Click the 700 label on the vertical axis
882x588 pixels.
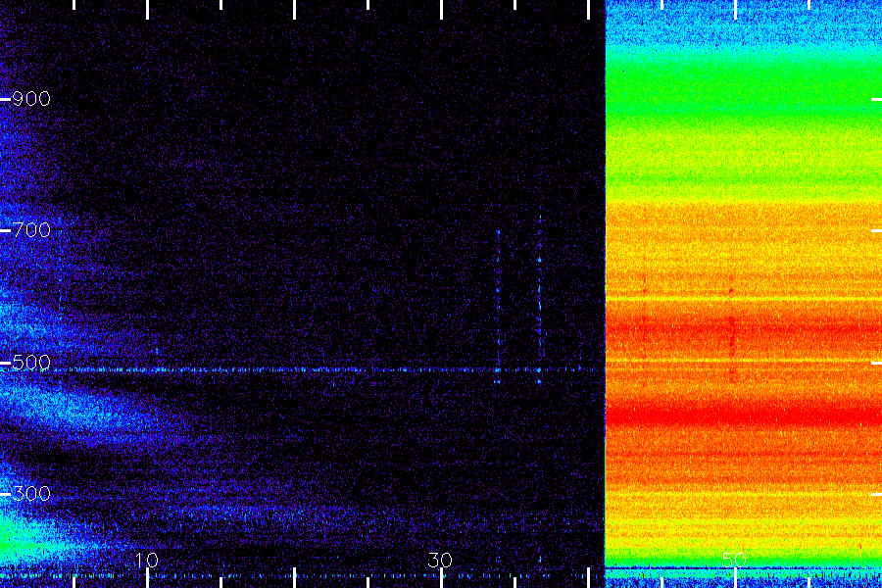(x=31, y=230)
